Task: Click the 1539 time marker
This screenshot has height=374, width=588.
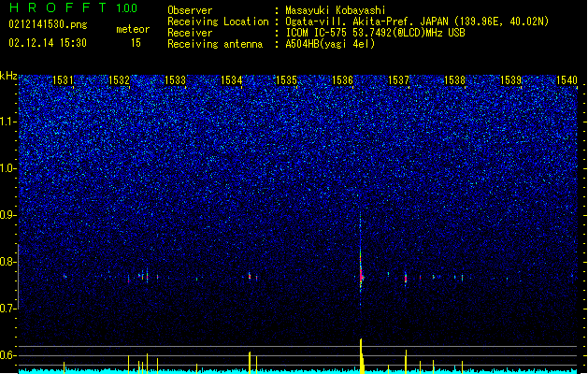Action: click(x=511, y=79)
